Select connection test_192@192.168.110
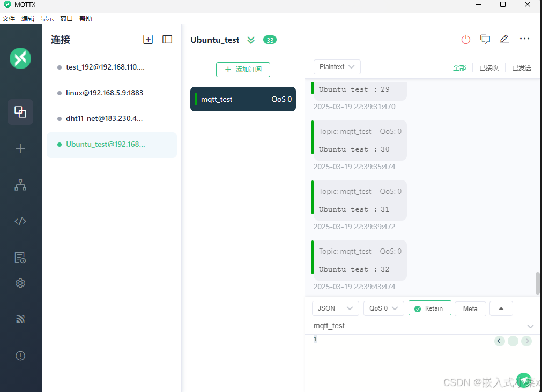542x392 pixels. 112,67
